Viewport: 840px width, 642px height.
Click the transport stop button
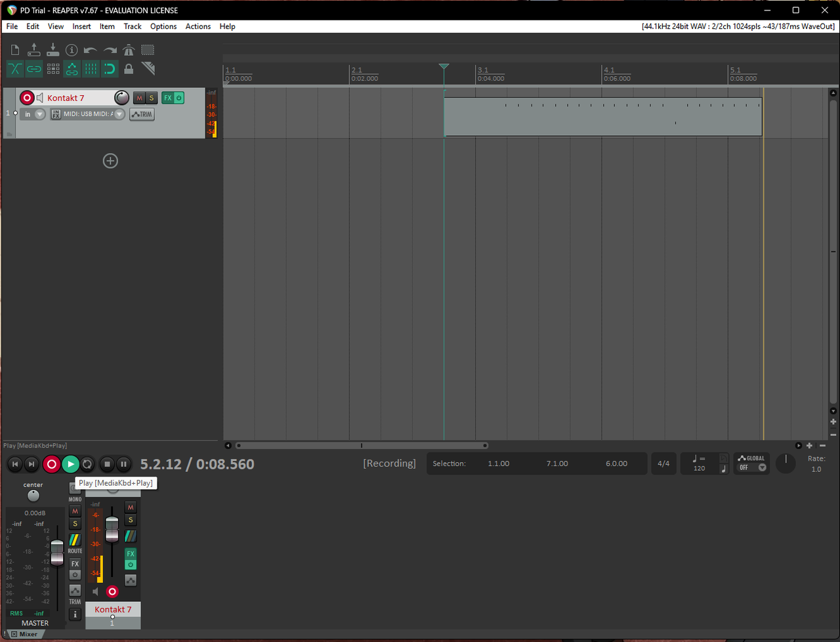(x=107, y=464)
